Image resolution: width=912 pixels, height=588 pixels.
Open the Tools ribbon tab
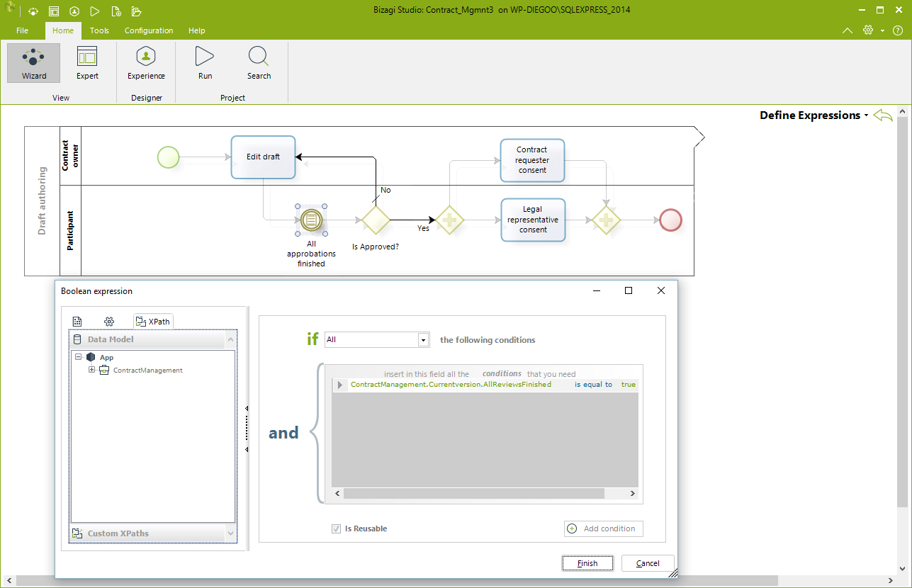coord(99,30)
